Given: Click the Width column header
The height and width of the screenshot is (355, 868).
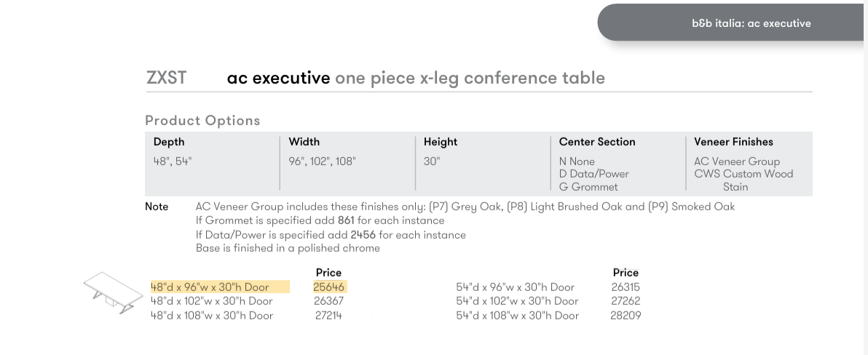Looking at the screenshot, I should tap(304, 142).
